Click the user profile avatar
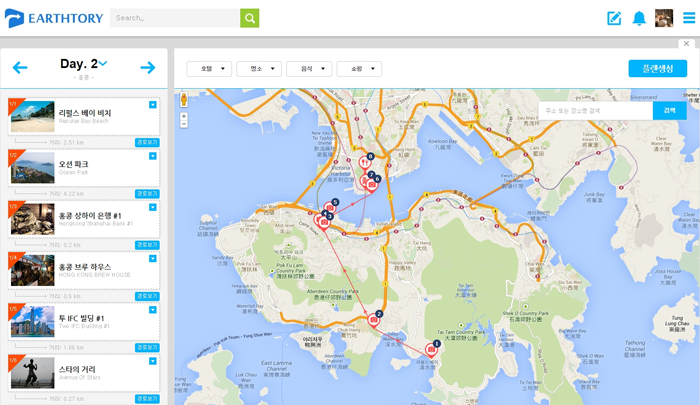 (x=664, y=18)
